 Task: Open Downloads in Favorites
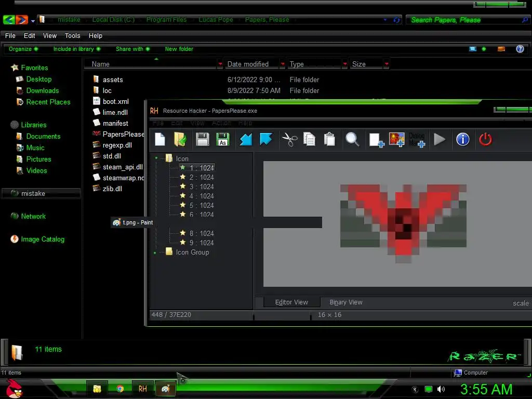[37, 90]
